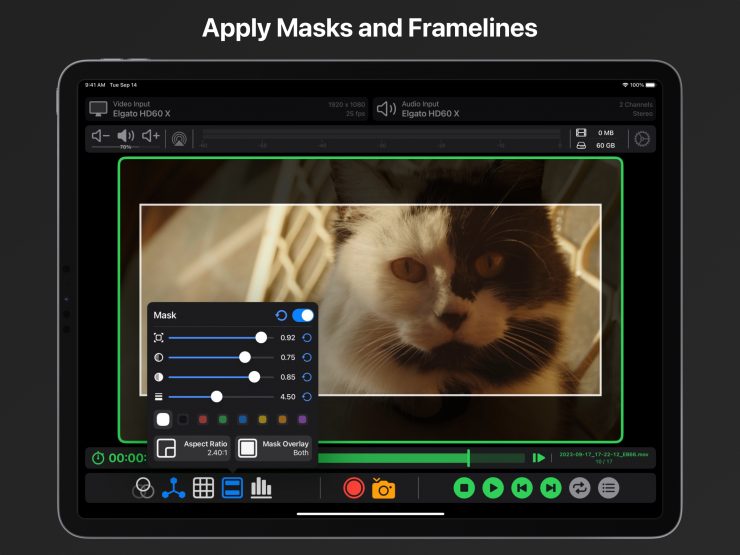Disable the Mask toggle switch
The width and height of the screenshot is (740, 555).
click(x=303, y=315)
